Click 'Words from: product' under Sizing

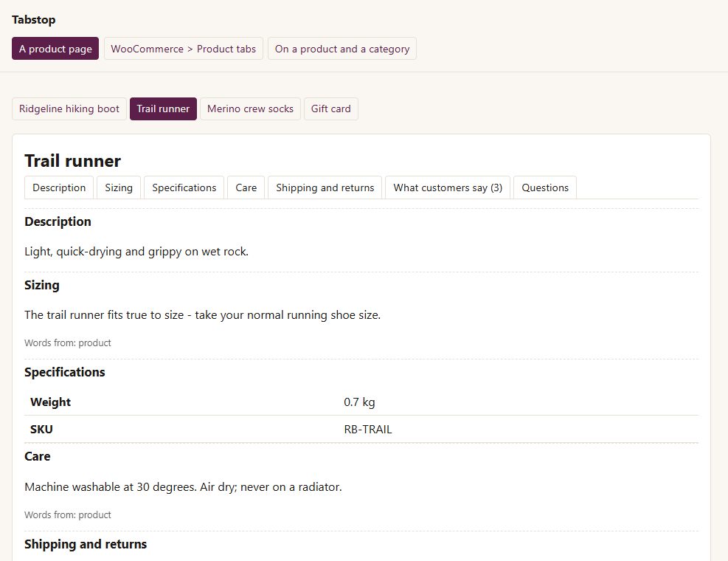point(68,343)
